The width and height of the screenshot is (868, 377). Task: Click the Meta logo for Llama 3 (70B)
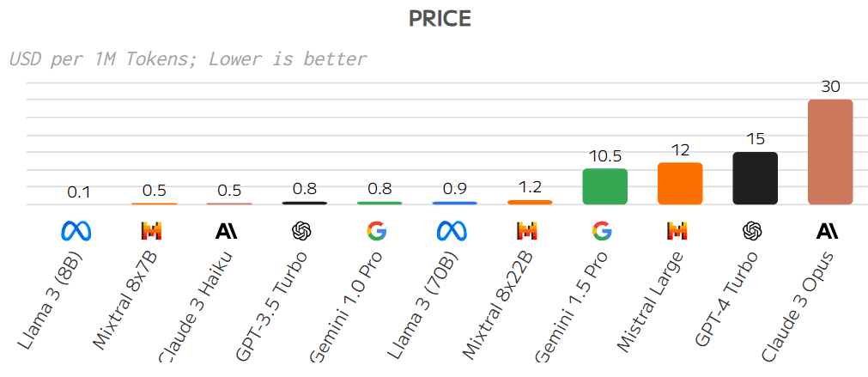point(452,231)
